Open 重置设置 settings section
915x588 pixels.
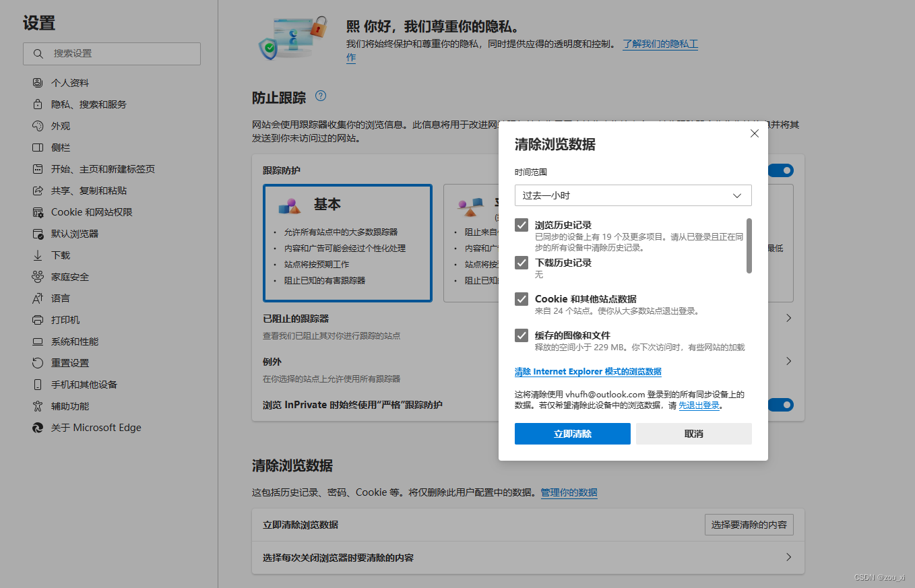[70, 363]
